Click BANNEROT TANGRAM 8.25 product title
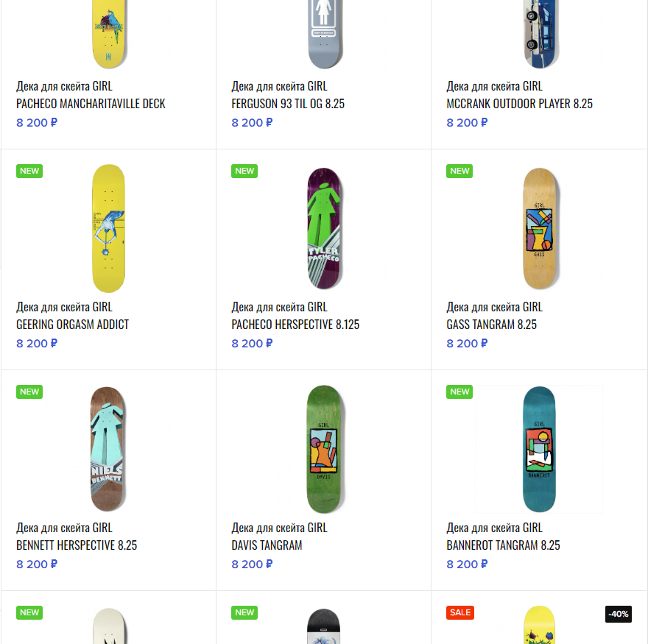 [x=503, y=545]
